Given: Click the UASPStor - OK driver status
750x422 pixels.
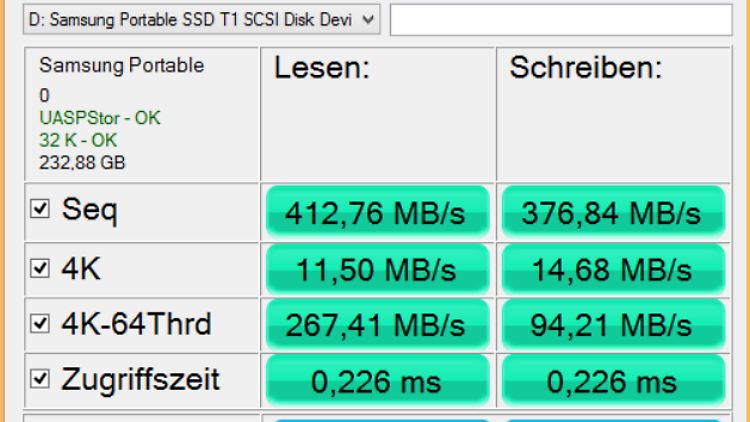Looking at the screenshot, I should pyautogui.click(x=99, y=118).
